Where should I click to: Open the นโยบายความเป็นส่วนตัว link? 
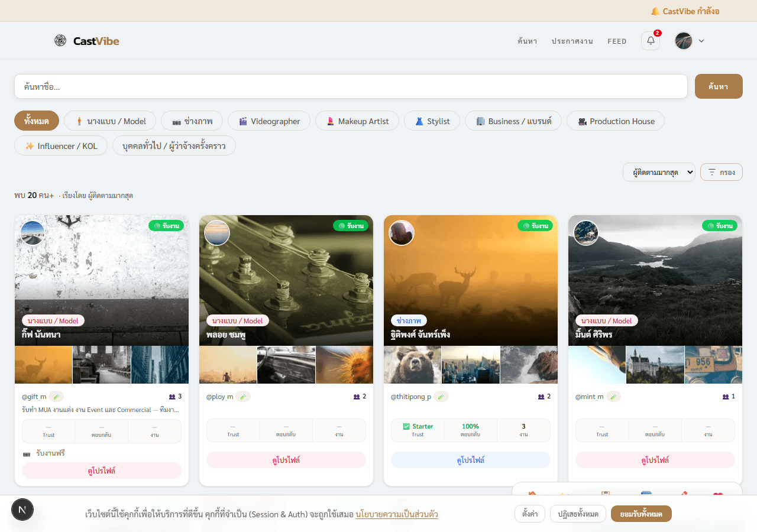(x=397, y=514)
